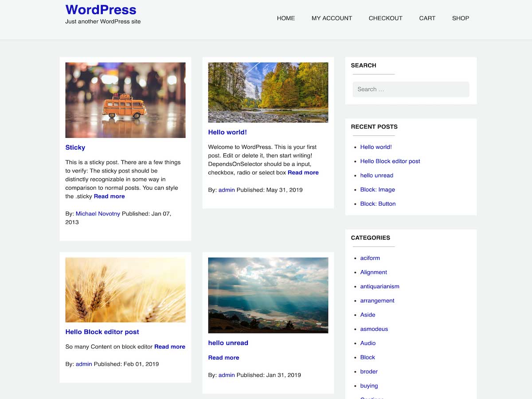
Task: Click the wheat field post image
Action: (125, 290)
